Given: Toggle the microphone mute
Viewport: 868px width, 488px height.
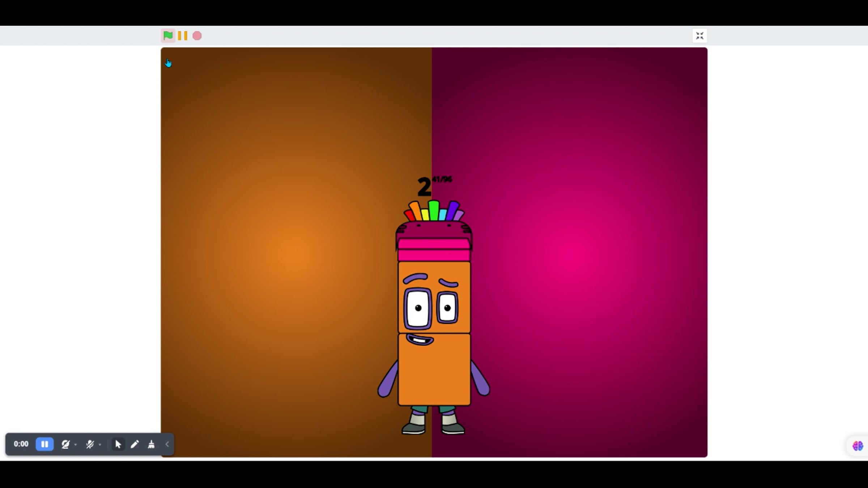Looking at the screenshot, I should tap(90, 444).
